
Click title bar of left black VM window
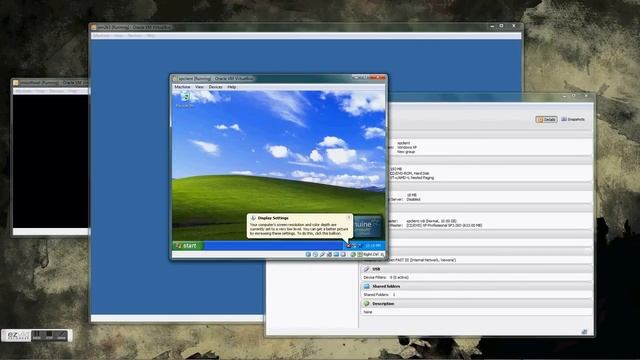(x=50, y=82)
